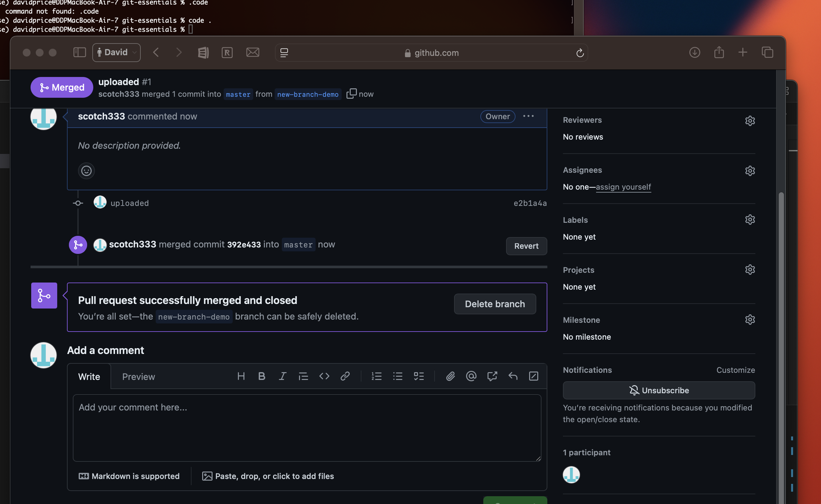Click the Delete branch button
Image resolution: width=821 pixels, height=504 pixels.
[x=495, y=304]
